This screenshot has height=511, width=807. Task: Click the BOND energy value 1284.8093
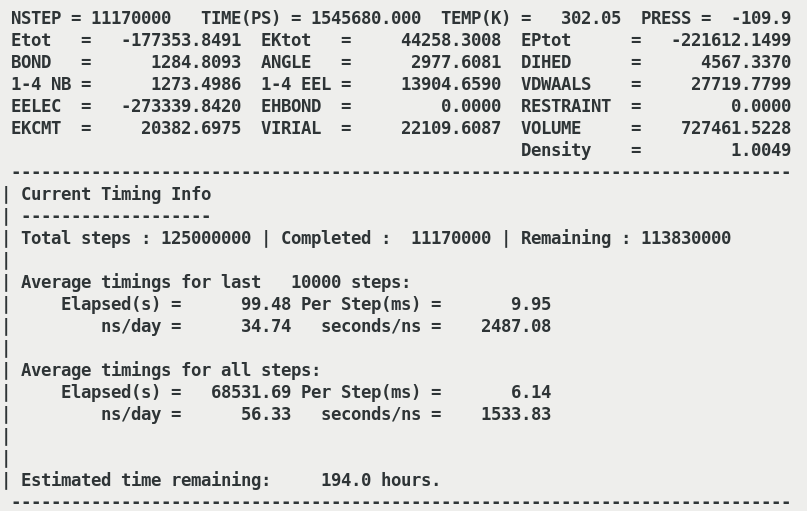(196, 62)
